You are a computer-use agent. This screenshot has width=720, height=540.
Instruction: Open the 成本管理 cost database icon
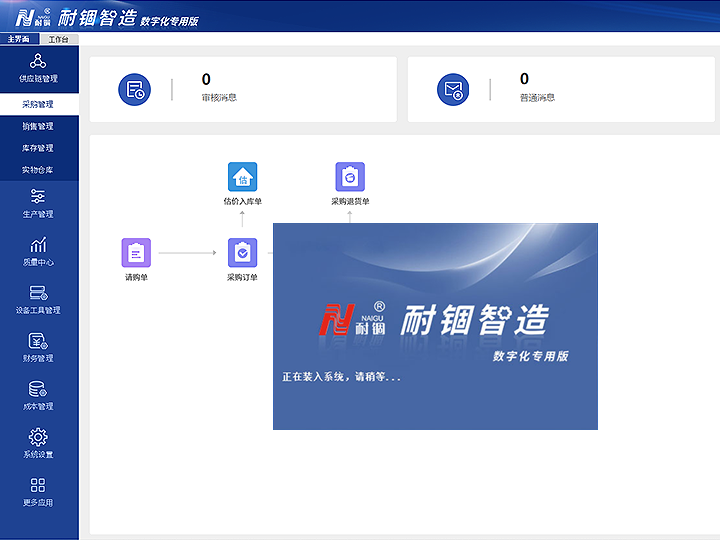tap(38, 389)
